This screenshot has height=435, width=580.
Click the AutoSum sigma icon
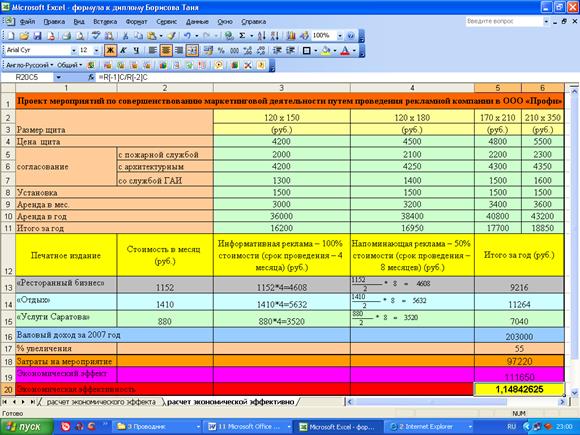coord(242,36)
